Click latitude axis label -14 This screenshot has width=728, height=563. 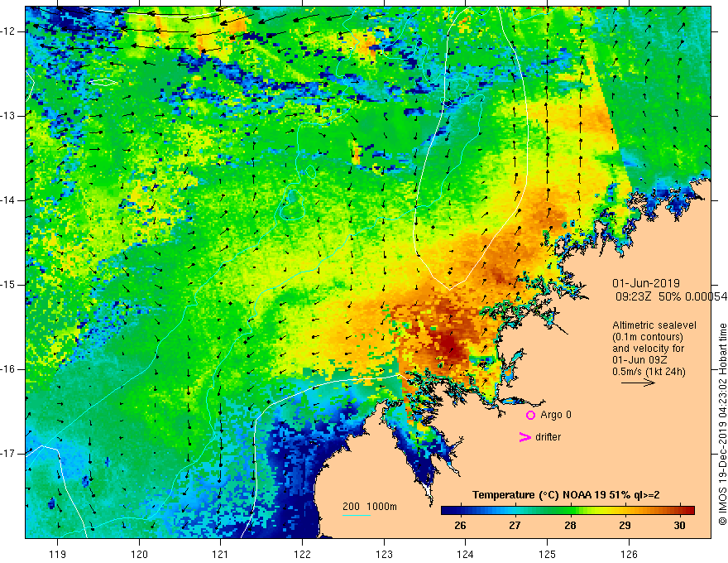8,200
